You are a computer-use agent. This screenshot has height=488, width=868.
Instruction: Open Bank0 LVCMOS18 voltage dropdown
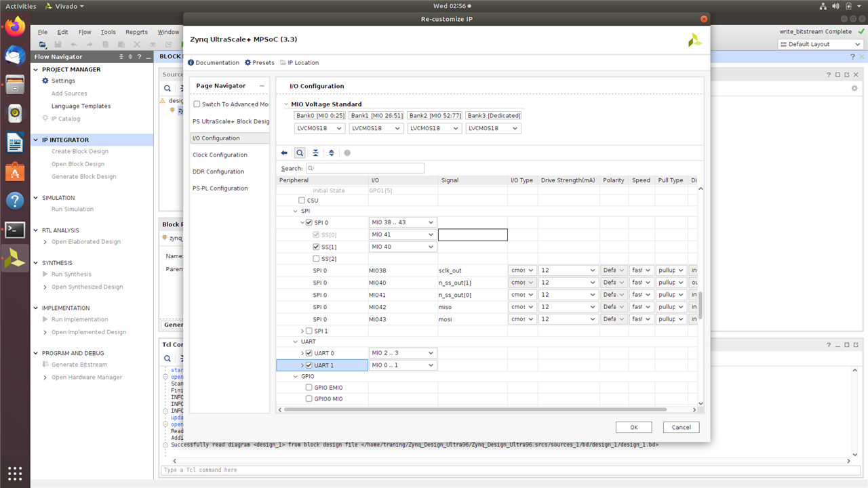[x=321, y=128]
